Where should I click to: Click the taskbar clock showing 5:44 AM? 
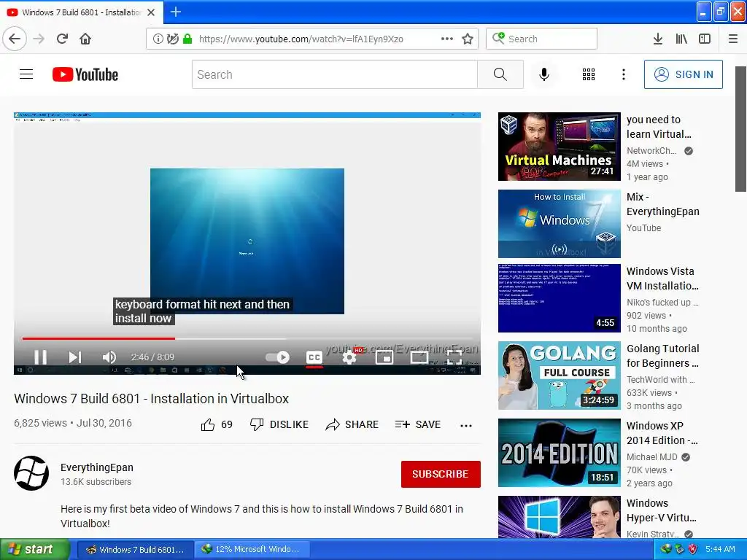(720, 550)
